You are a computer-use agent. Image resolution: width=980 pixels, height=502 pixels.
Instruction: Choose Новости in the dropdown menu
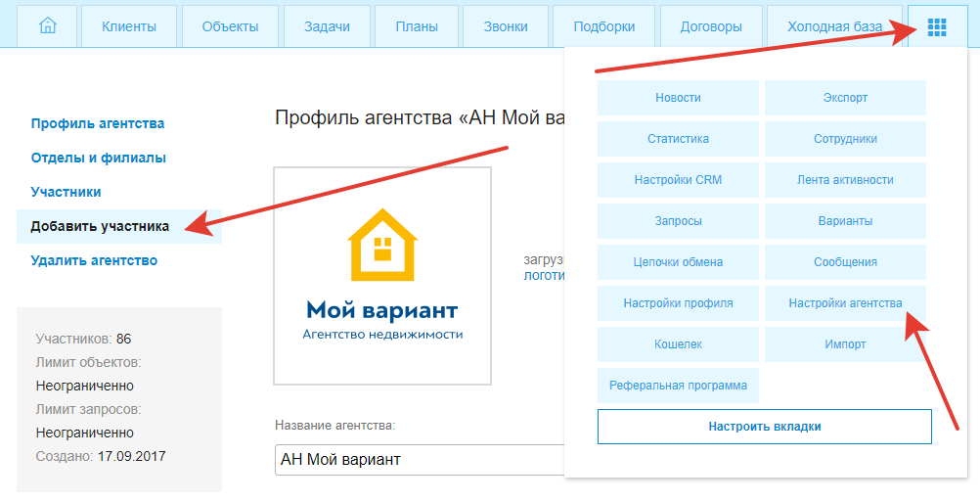678,98
